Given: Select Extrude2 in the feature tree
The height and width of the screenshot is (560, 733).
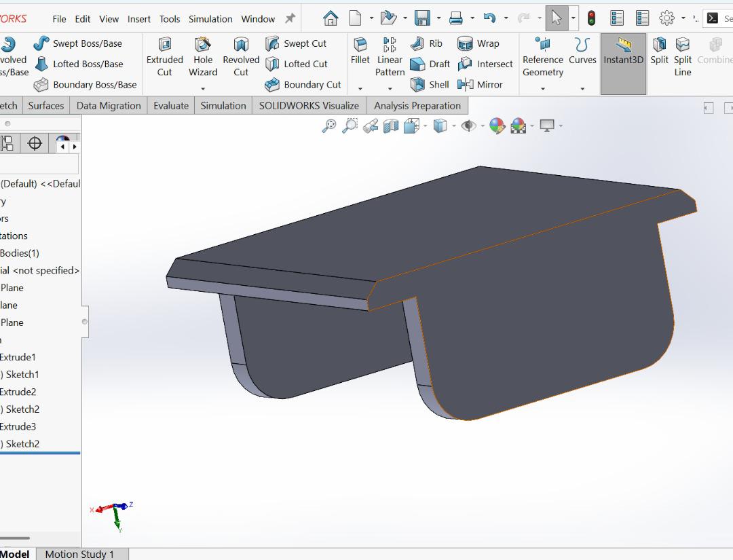Looking at the screenshot, I should click(x=18, y=392).
